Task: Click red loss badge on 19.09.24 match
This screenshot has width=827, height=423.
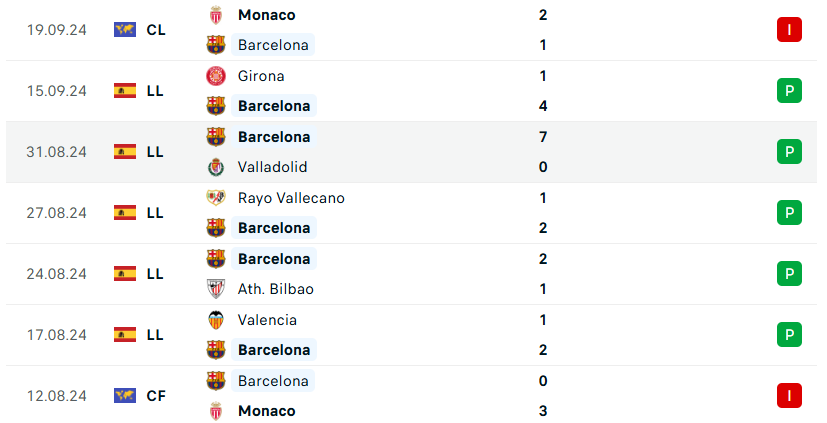Action: (x=789, y=30)
